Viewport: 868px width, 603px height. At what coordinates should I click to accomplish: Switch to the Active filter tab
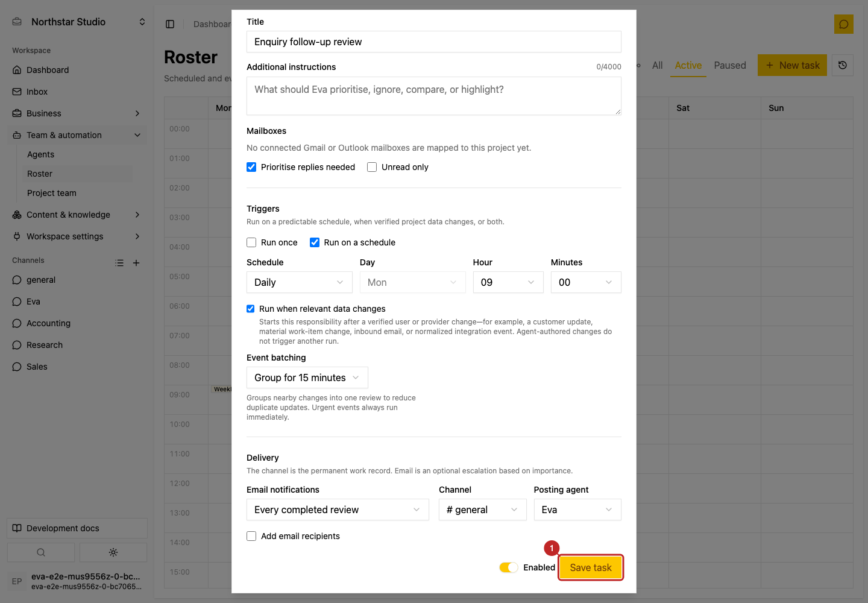pyautogui.click(x=688, y=65)
